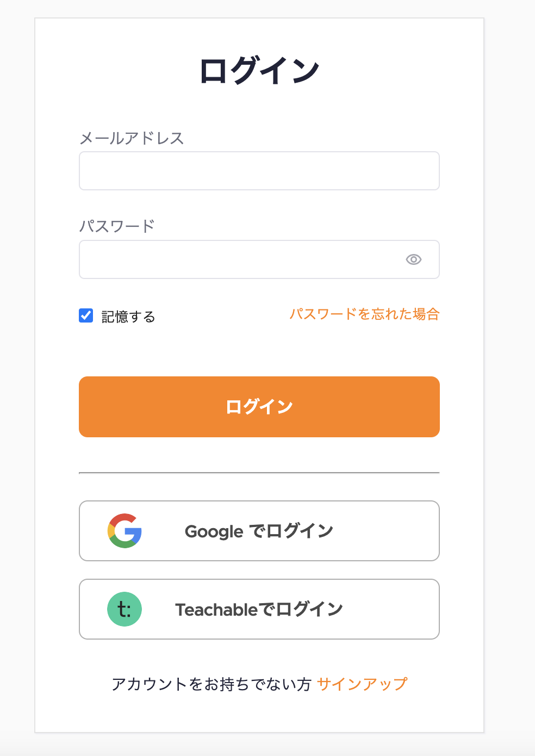Click the large ログイン page heading
The image size is (535, 756).
coord(259,71)
